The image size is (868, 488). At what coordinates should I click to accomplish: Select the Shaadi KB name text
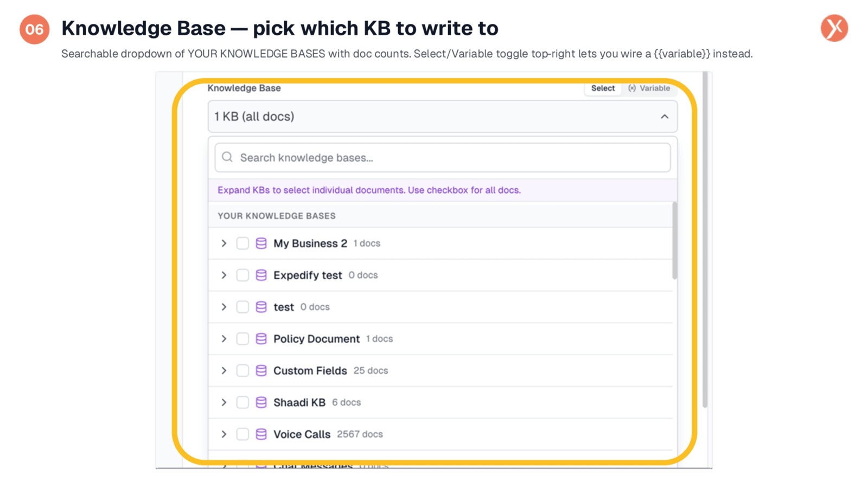tap(299, 402)
